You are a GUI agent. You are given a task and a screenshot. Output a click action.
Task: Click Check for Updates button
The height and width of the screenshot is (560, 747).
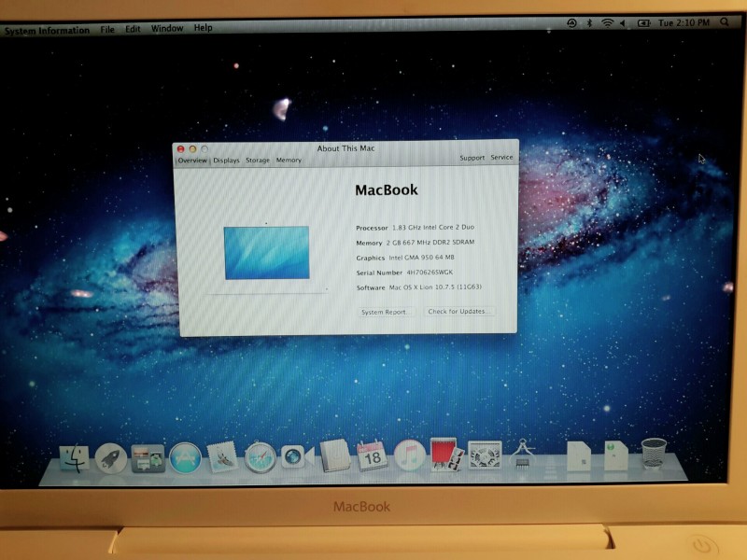[458, 312]
